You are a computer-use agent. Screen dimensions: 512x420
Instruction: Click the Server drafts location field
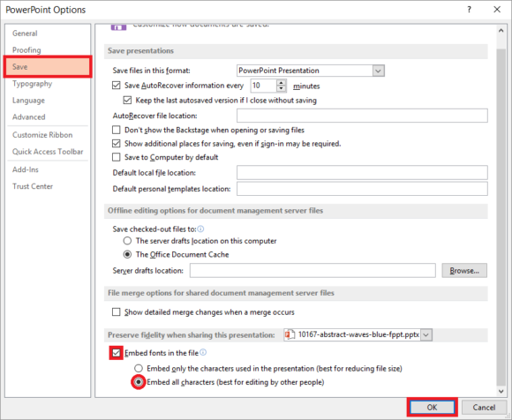[312, 271]
